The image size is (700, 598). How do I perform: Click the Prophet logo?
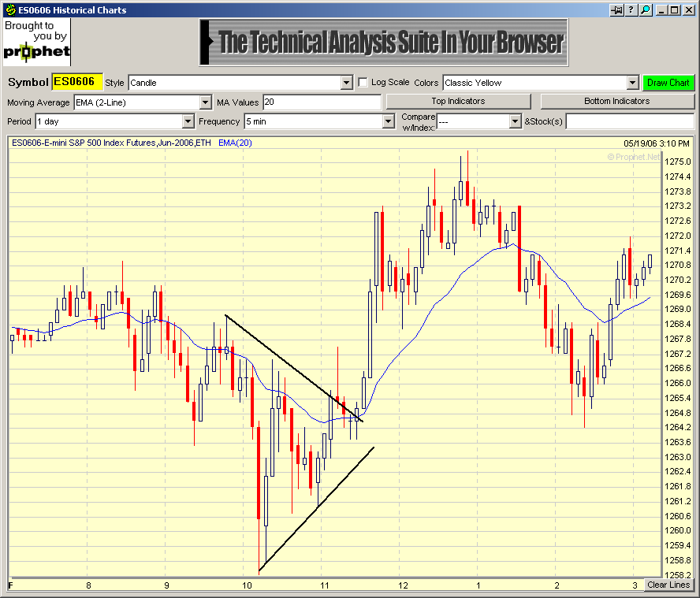pos(36,43)
